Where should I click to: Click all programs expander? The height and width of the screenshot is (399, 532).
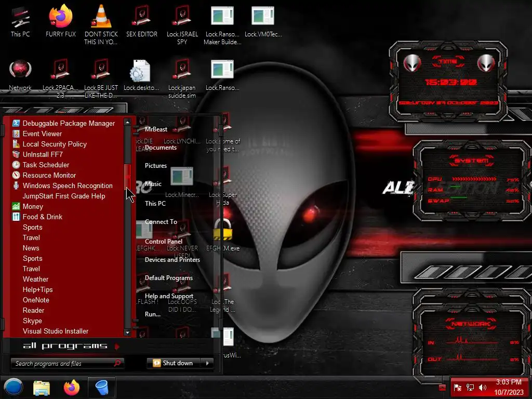71,346
